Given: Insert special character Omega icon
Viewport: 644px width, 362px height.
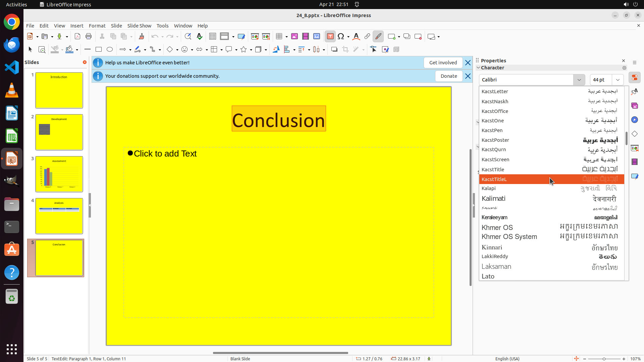Looking at the screenshot, I should tap(341, 37).
